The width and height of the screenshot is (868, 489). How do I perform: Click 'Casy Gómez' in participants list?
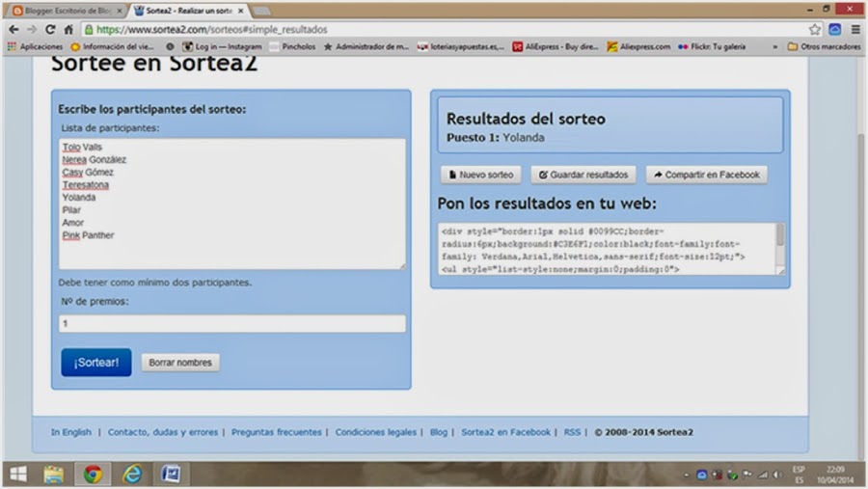[88, 173]
